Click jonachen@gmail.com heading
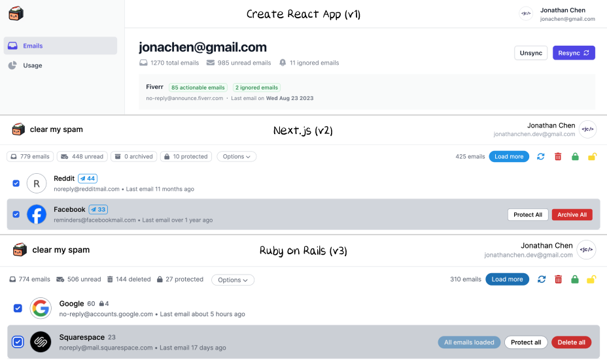Viewport: 607px width, 364px height. click(x=203, y=47)
